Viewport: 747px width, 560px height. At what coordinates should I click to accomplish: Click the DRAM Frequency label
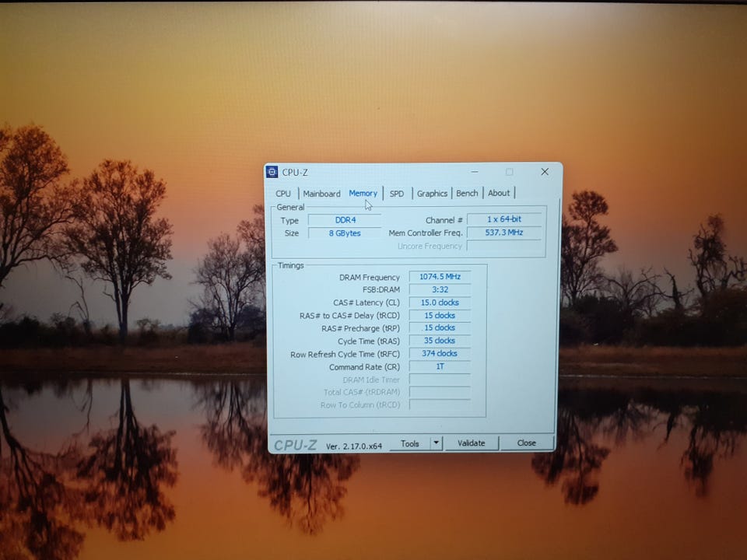[369, 277]
